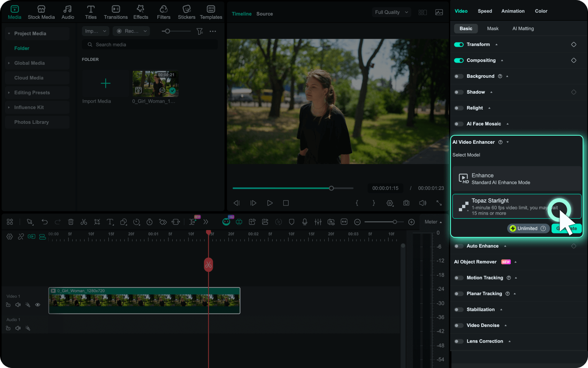The image size is (588, 368).
Task: Open the Full Quality dropdown
Action: pos(391,12)
